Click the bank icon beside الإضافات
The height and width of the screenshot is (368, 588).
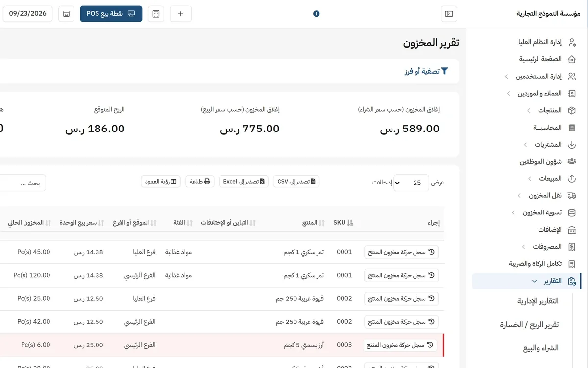click(571, 230)
